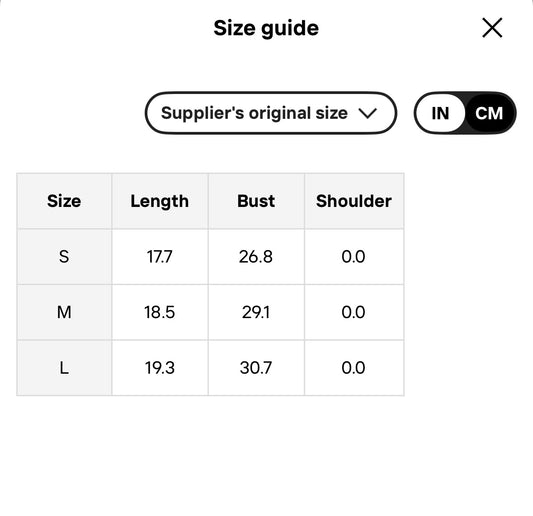Click the Bust column header

256,201
